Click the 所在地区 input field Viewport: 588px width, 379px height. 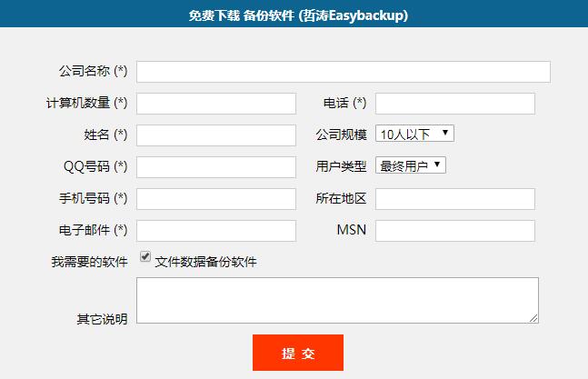pos(455,199)
